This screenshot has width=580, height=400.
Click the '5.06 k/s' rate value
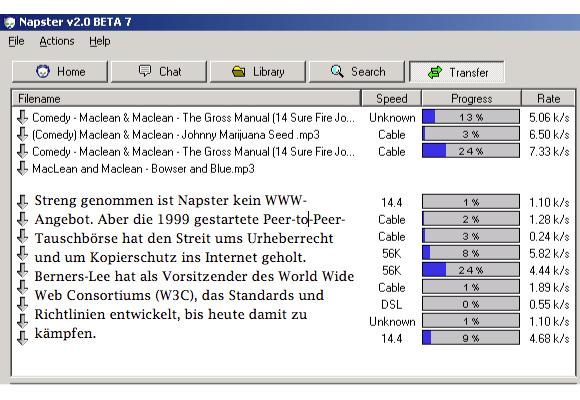click(x=549, y=117)
